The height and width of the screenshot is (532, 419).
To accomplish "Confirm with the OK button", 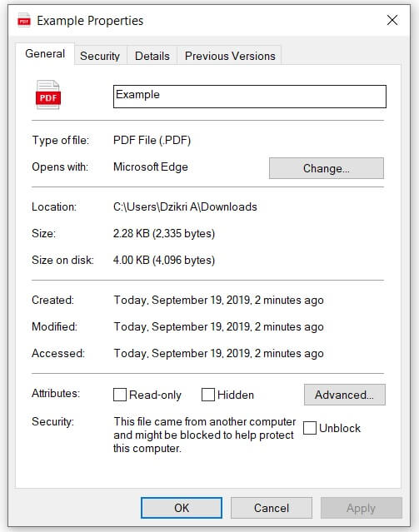I will point(182,508).
